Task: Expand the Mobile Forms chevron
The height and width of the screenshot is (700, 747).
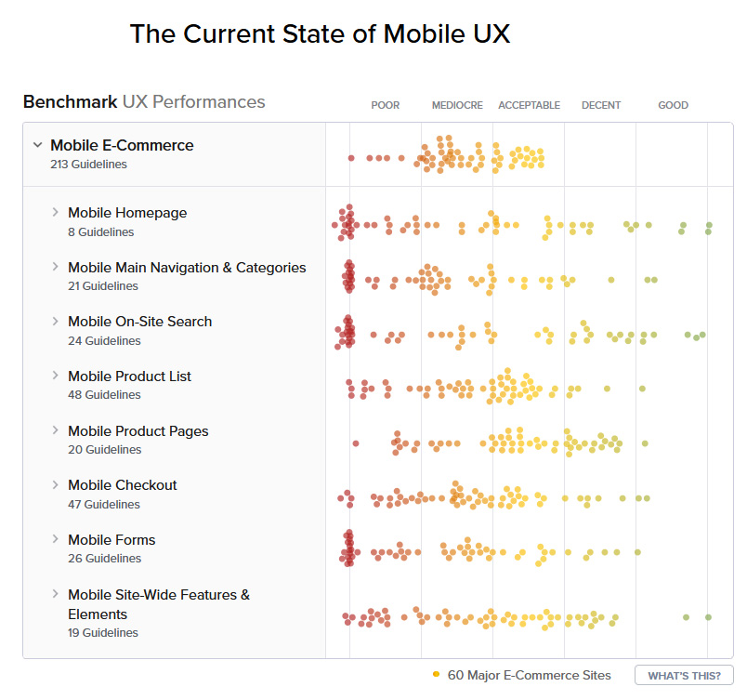Action: click(55, 539)
